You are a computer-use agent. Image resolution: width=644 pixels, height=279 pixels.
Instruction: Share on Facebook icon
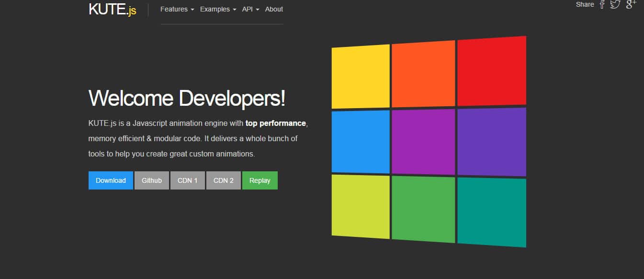(602, 4)
